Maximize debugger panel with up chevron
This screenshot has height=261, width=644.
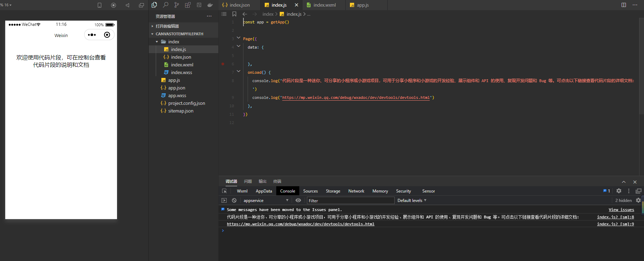coord(624,182)
